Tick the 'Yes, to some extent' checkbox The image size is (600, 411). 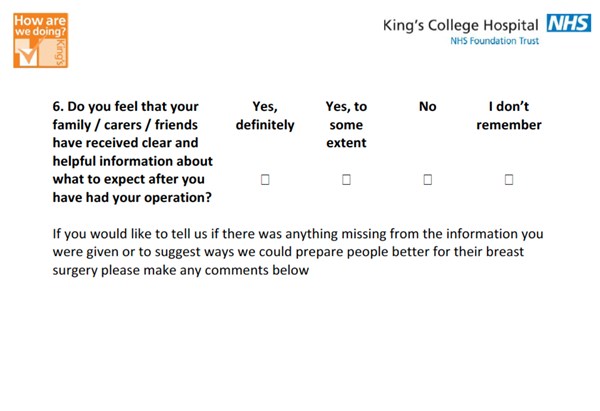[346, 179]
